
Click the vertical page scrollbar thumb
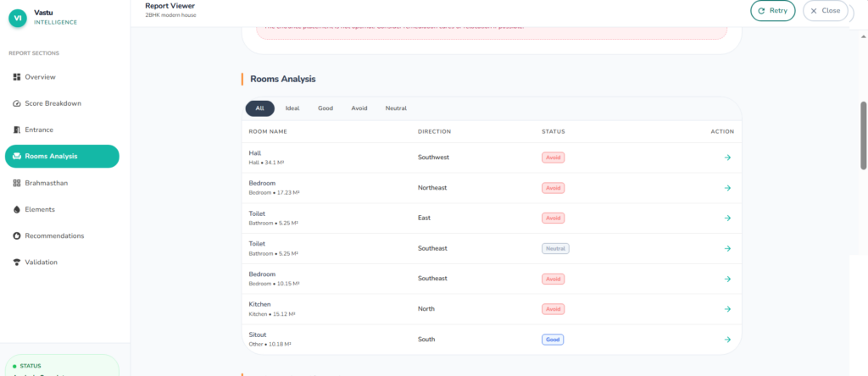[863, 135]
